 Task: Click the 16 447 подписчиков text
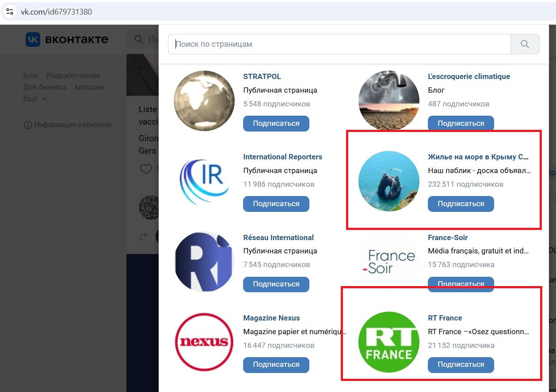[x=279, y=345]
